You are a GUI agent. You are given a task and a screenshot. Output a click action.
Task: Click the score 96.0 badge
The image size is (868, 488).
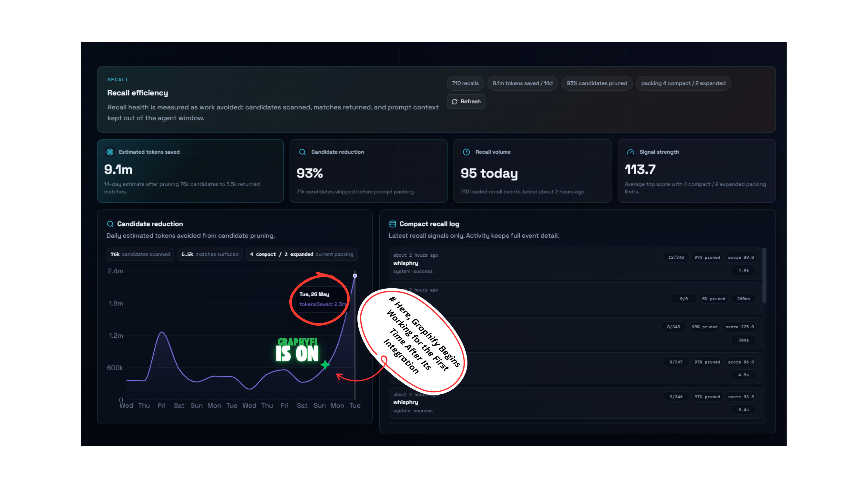pyautogui.click(x=741, y=362)
